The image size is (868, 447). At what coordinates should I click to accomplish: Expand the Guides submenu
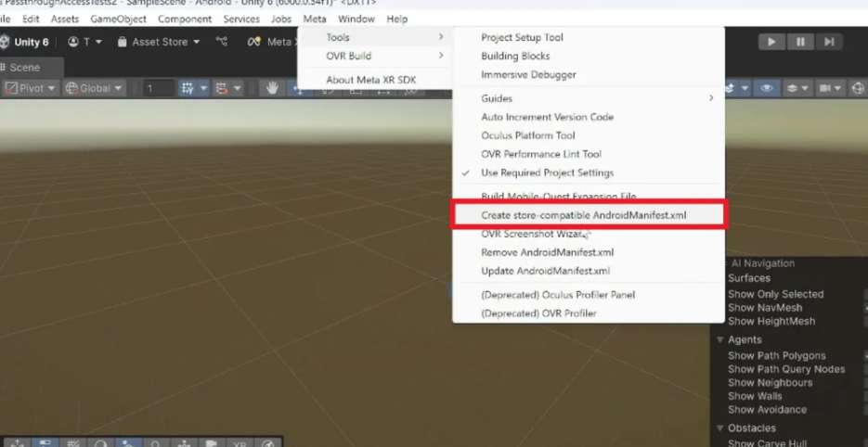pyautogui.click(x=589, y=98)
